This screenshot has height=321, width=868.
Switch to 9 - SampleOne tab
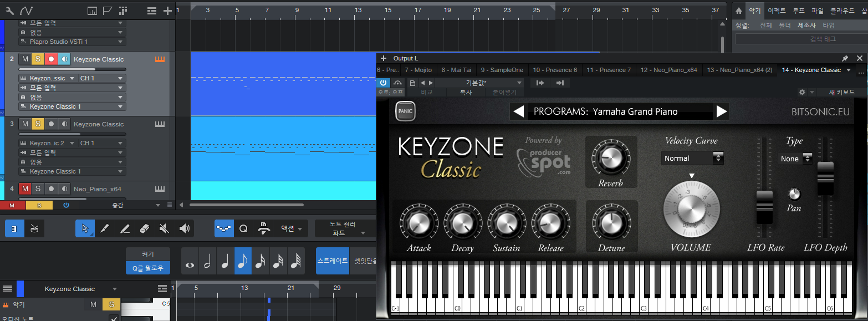pos(502,70)
